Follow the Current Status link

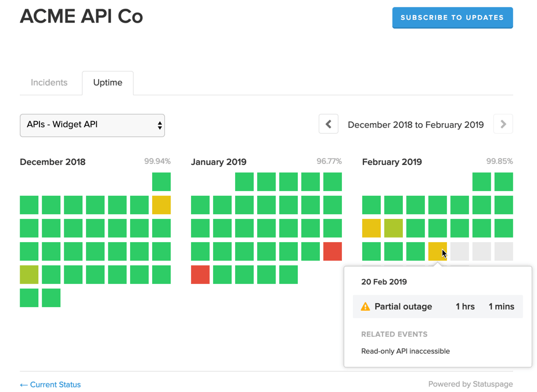pos(51,384)
